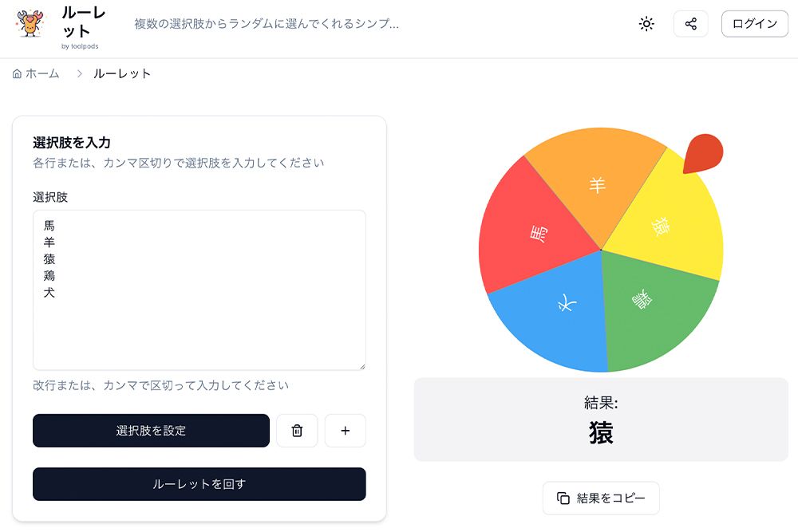Navigate to ホーム via breadcrumb link
798x532 pixels.
pyautogui.click(x=41, y=73)
